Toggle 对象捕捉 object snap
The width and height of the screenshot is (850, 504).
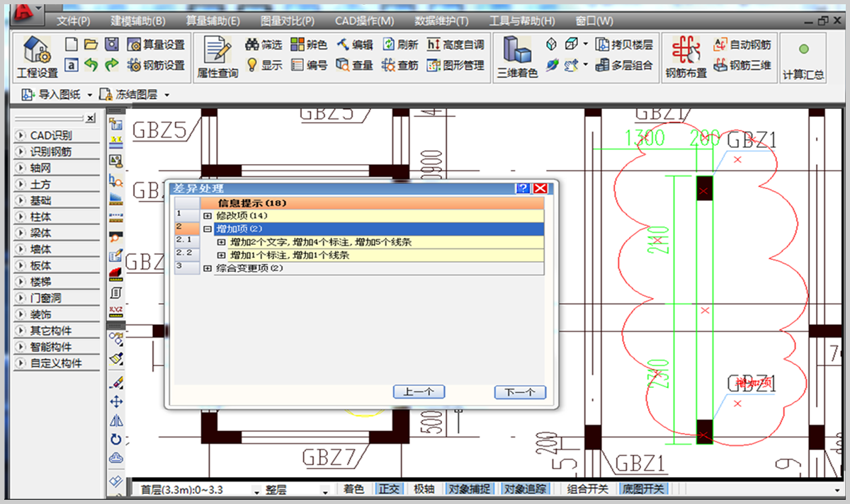tap(467, 489)
